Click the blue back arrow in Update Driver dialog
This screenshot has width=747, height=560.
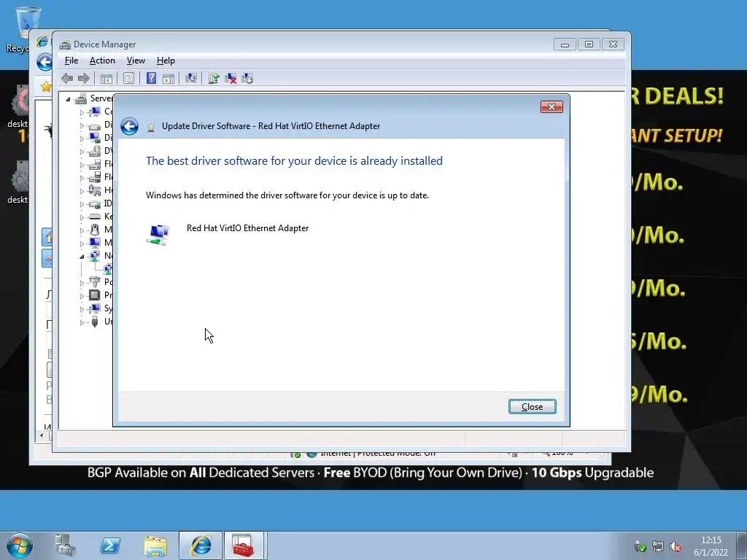tap(129, 126)
